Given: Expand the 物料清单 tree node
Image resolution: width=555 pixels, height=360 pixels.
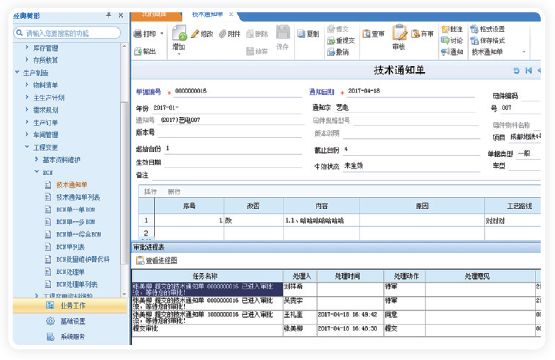Looking at the screenshot, I should click(27, 85).
